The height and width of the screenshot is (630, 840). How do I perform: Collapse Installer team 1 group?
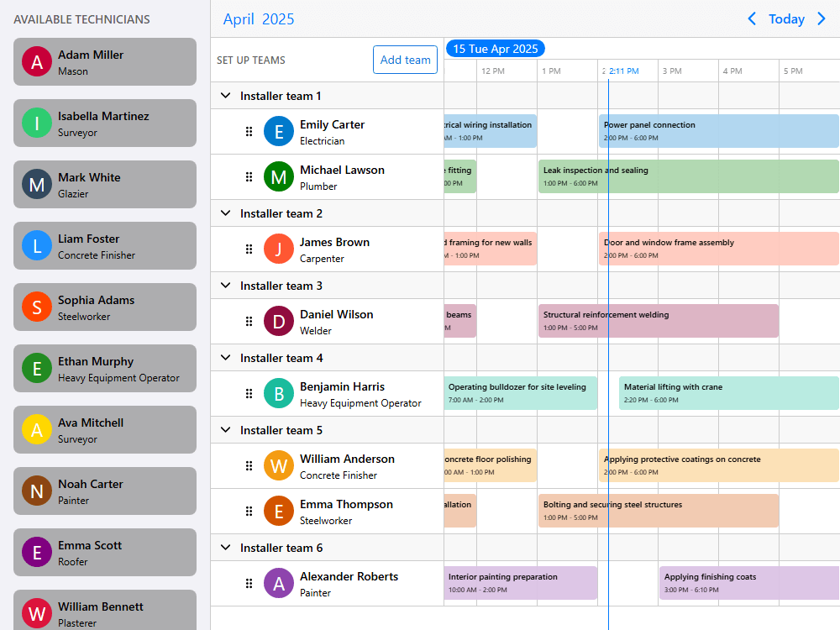(225, 96)
